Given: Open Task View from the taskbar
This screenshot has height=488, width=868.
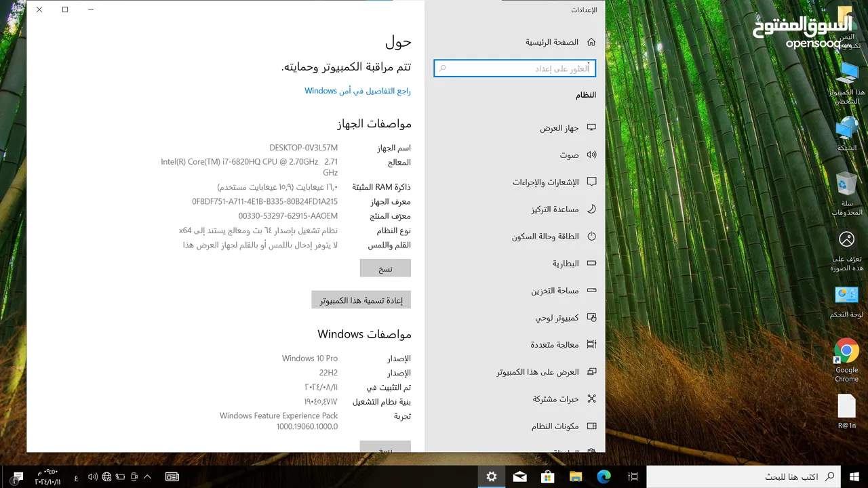Looking at the screenshot, I should 633,477.
